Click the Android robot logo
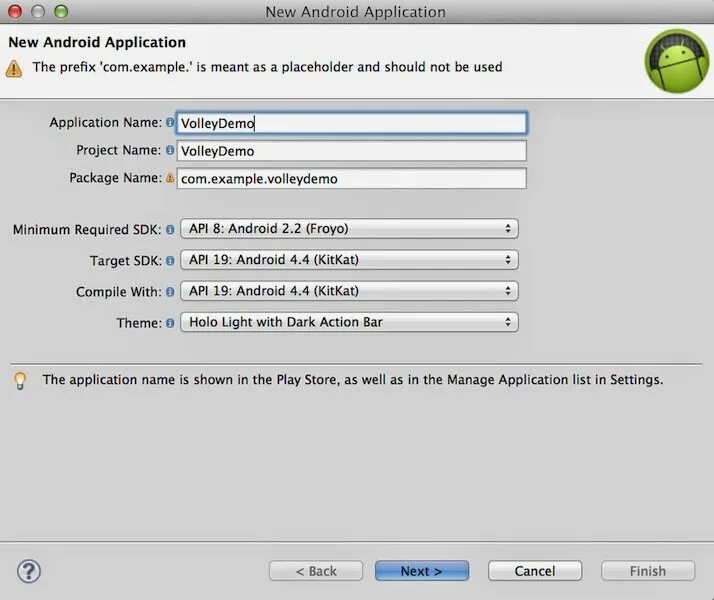The height and width of the screenshot is (600, 714). point(677,61)
